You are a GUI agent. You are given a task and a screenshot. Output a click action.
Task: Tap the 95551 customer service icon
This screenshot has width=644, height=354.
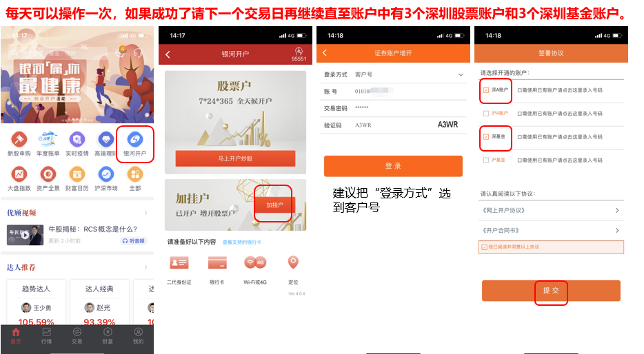pos(299,54)
